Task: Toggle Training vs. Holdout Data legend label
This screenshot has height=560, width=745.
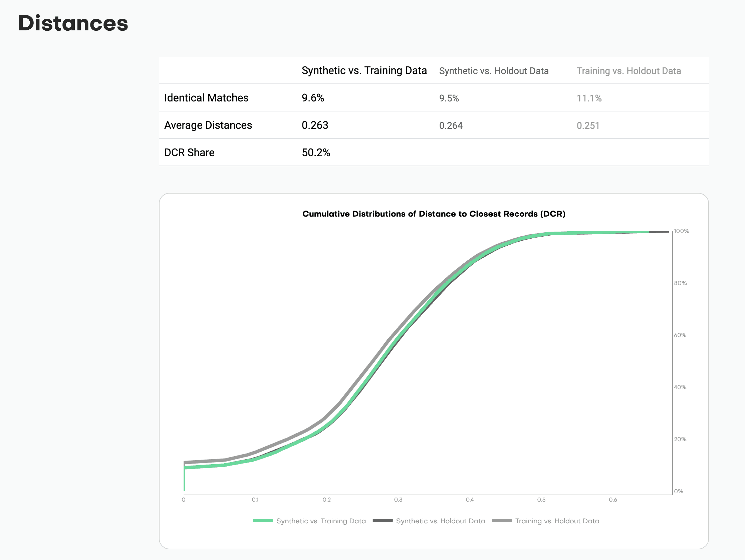Action: pyautogui.click(x=557, y=521)
